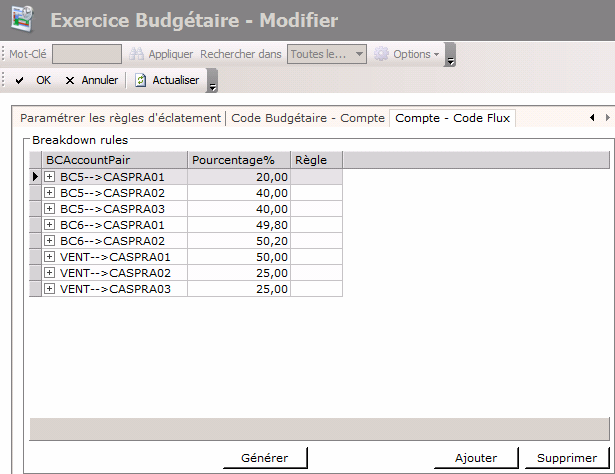The image size is (615, 474).
Task: Open the 'Rechercher dans' dropdown
Action: pyautogui.click(x=359, y=54)
